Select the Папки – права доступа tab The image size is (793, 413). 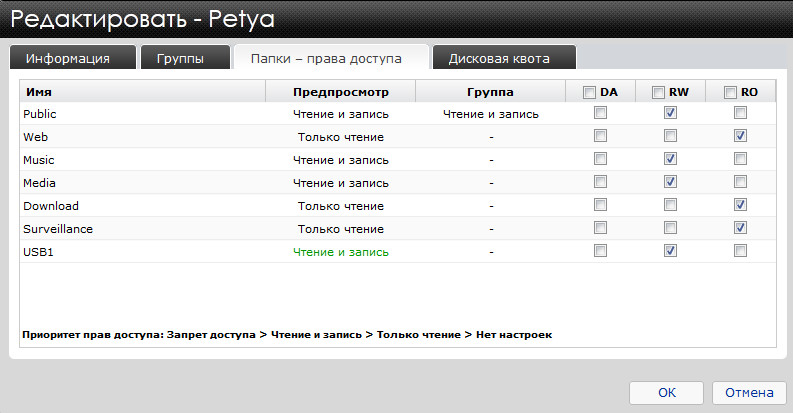(x=330, y=58)
